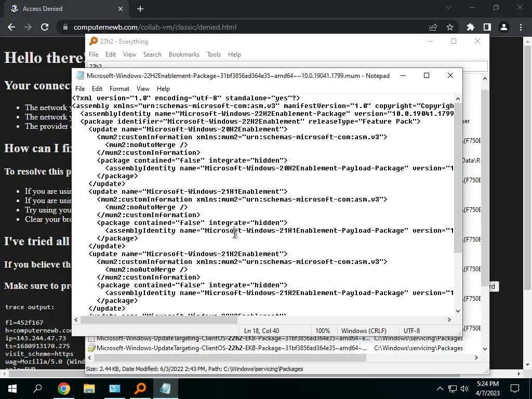
Task: Bookmark this page with the star icon
Action: (450, 27)
